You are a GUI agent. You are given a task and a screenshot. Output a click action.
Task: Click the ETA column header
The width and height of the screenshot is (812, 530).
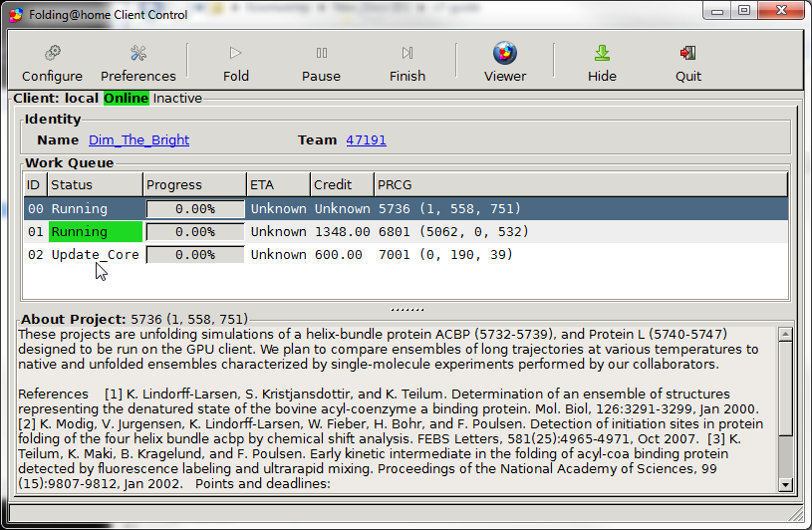click(x=277, y=184)
